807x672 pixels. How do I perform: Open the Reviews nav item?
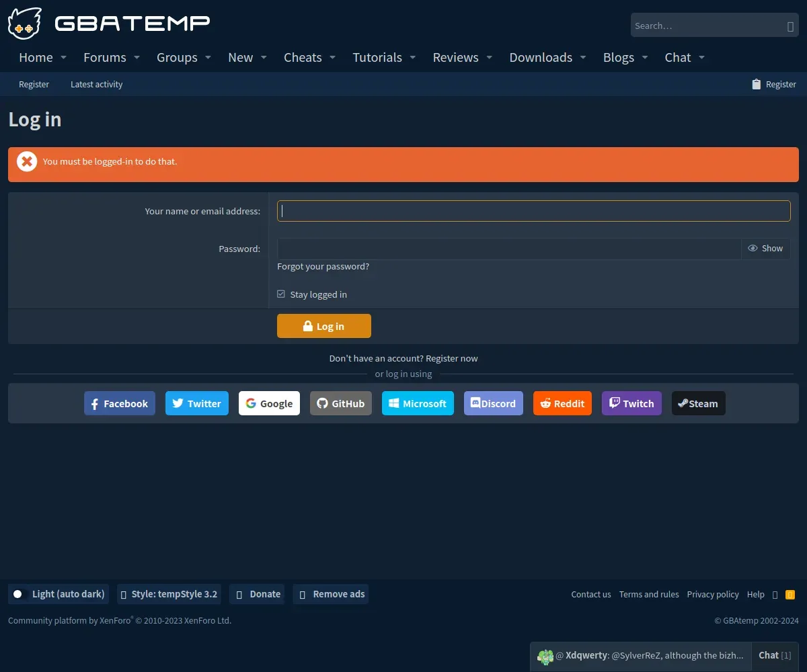point(455,58)
